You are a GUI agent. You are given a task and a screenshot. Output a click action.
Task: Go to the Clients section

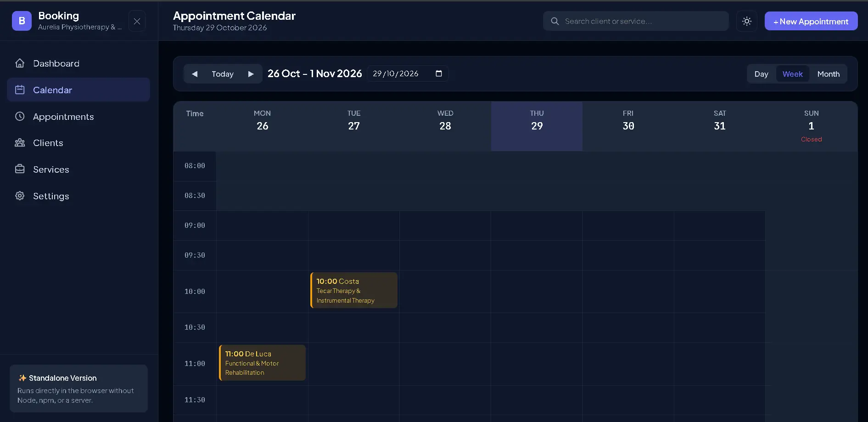click(x=78, y=143)
